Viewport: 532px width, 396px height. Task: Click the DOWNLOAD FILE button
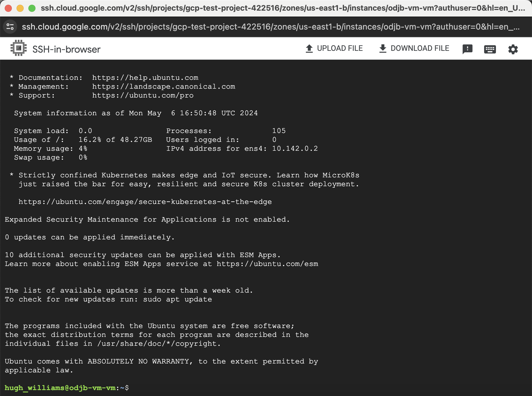[414, 48]
